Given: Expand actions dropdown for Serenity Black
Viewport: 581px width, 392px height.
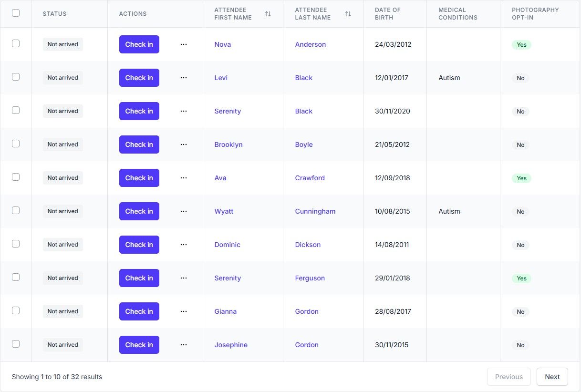Looking at the screenshot, I should pyautogui.click(x=184, y=111).
